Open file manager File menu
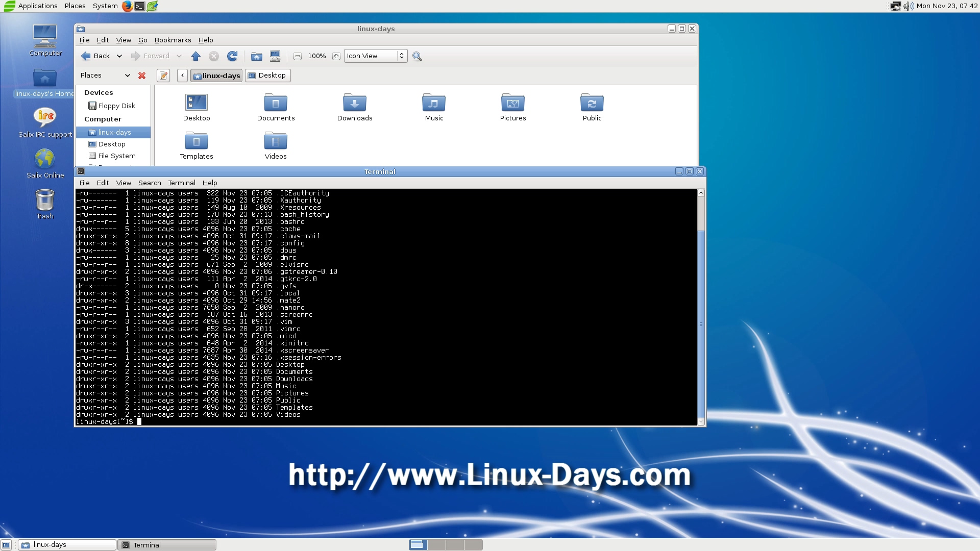This screenshot has width=980, height=551. (84, 40)
